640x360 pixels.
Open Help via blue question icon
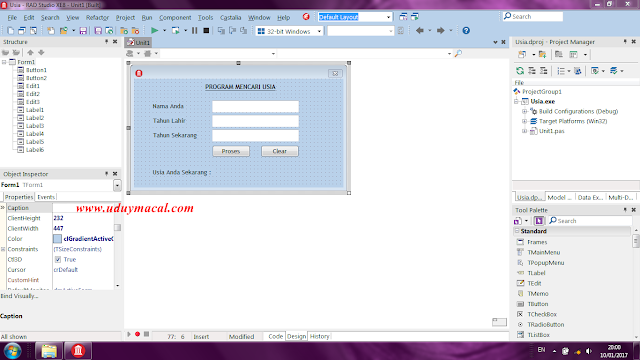[x=466, y=31]
